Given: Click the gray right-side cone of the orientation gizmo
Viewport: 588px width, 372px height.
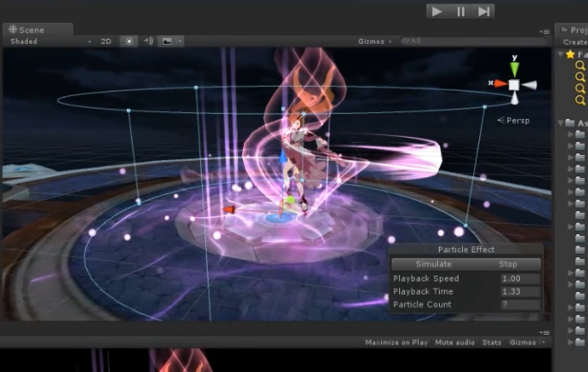Looking at the screenshot, I should tap(529, 85).
